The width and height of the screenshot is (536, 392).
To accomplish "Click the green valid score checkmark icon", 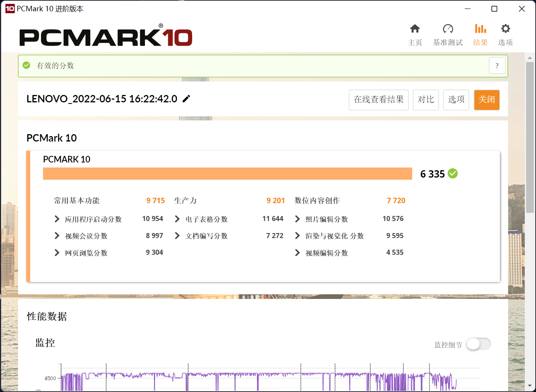I will coord(26,66).
